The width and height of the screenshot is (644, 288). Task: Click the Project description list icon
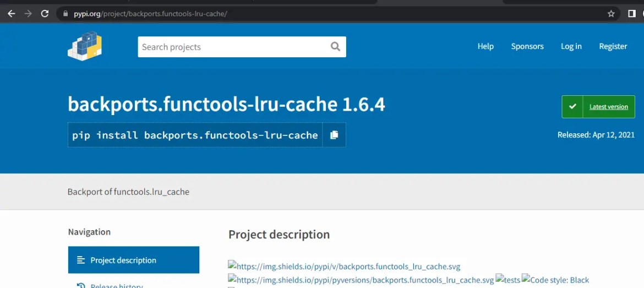(x=81, y=260)
